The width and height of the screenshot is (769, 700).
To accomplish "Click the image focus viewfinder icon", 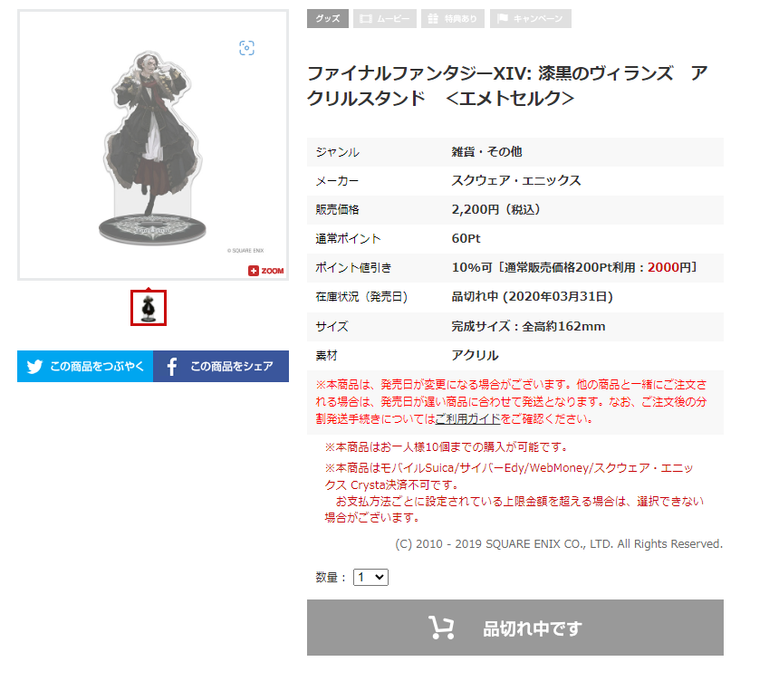I will click(246, 48).
